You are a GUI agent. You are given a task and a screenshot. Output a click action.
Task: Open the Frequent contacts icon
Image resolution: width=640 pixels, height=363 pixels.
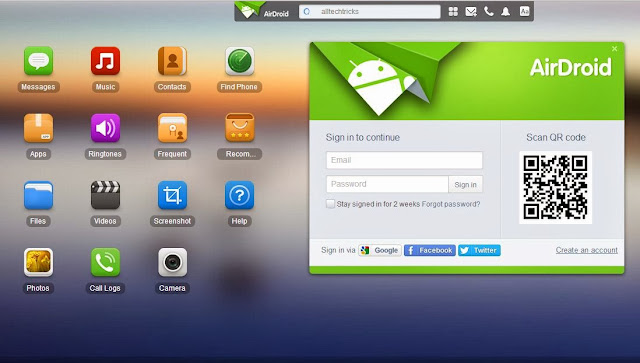click(172, 128)
